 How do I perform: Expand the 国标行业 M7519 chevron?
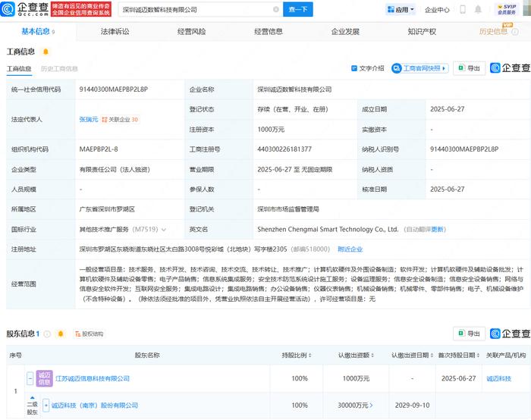tap(164, 230)
